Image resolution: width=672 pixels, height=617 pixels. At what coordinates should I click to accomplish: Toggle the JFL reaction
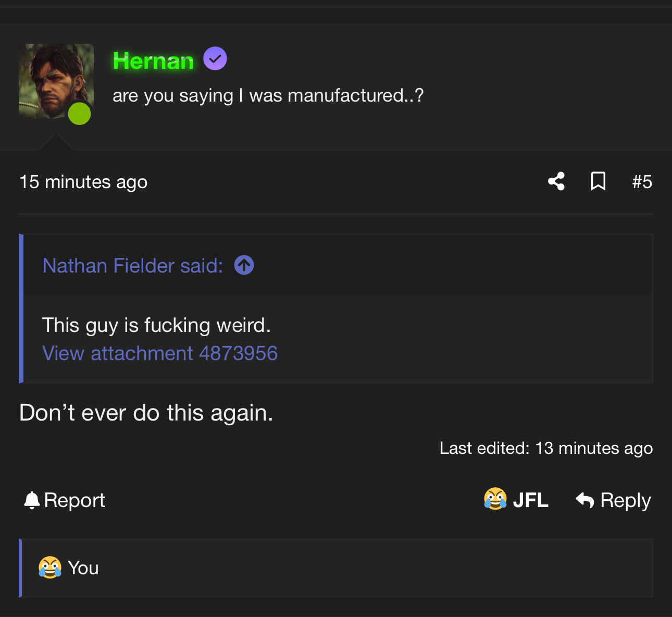tap(516, 500)
